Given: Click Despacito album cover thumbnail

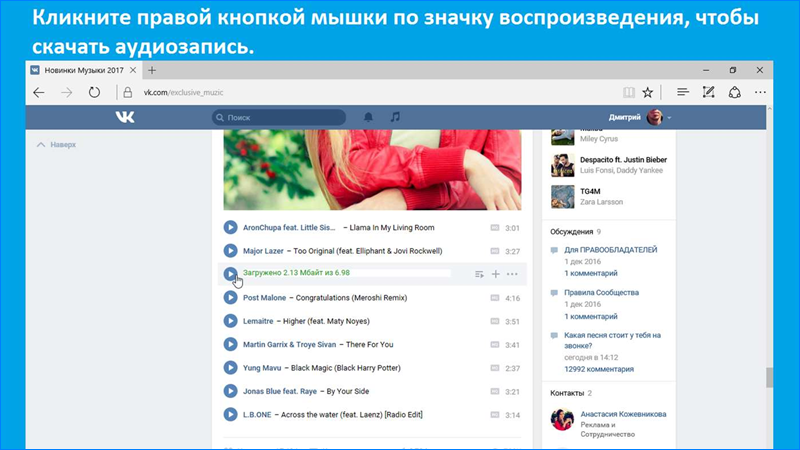Looking at the screenshot, I should point(563,165).
